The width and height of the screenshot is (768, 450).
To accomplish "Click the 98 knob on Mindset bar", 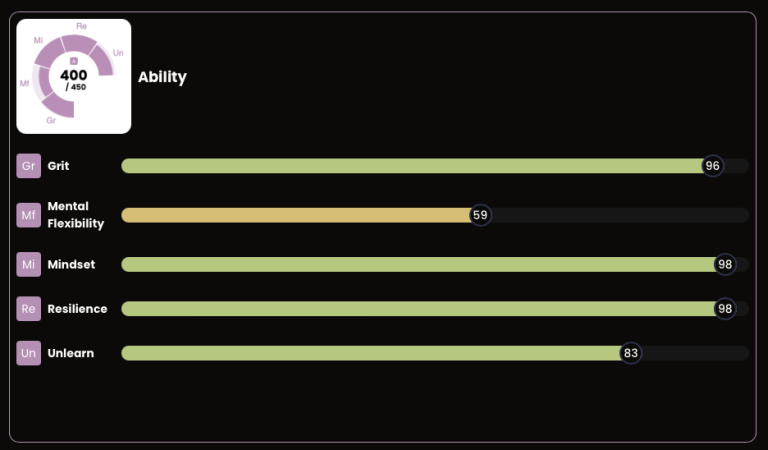I will click(725, 264).
